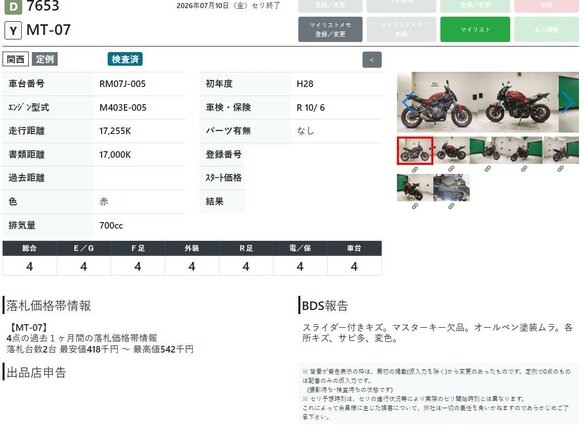Click the 落札価格帯情報 section heading

[48, 306]
